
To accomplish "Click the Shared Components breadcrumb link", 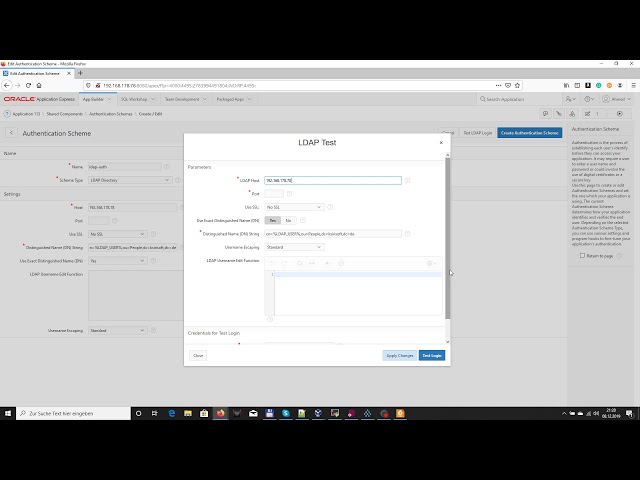I will coord(64,114).
